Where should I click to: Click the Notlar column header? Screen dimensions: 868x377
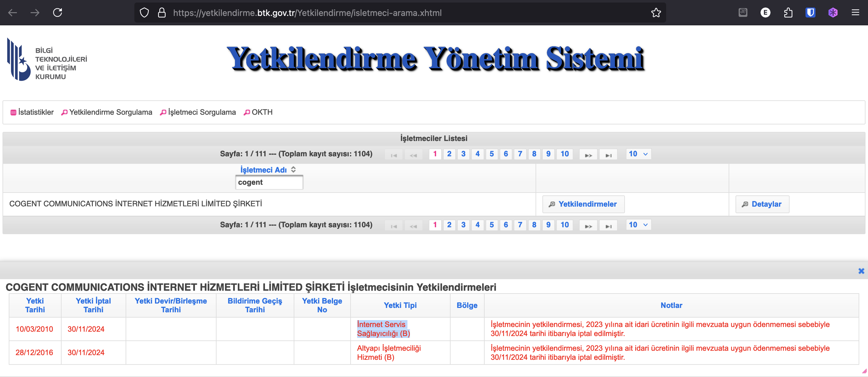tap(671, 305)
